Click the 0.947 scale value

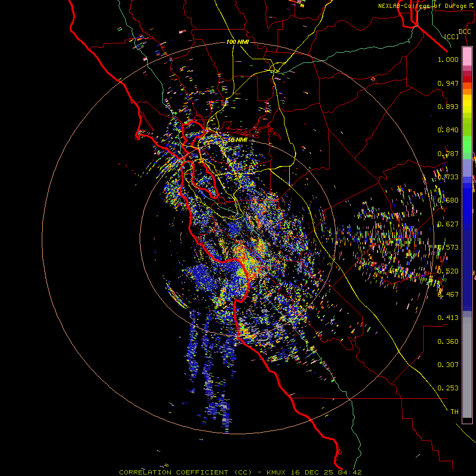tap(448, 83)
